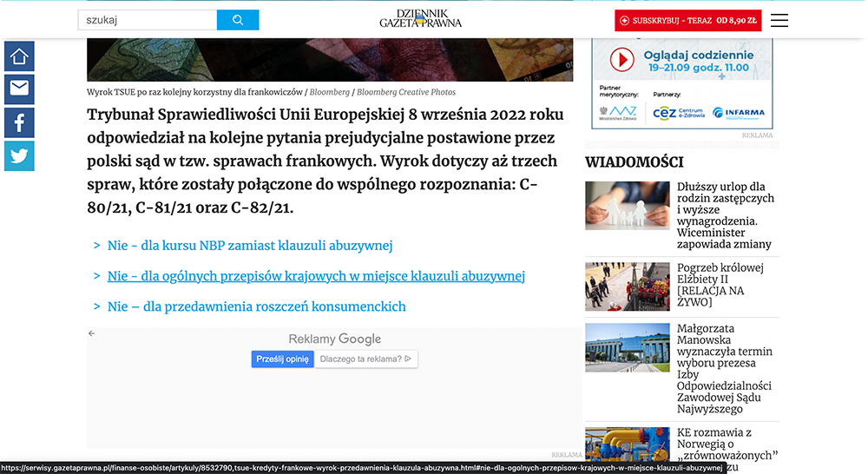This screenshot has height=474, width=868.
Task: Share article by email envelope icon
Action: tap(19, 89)
